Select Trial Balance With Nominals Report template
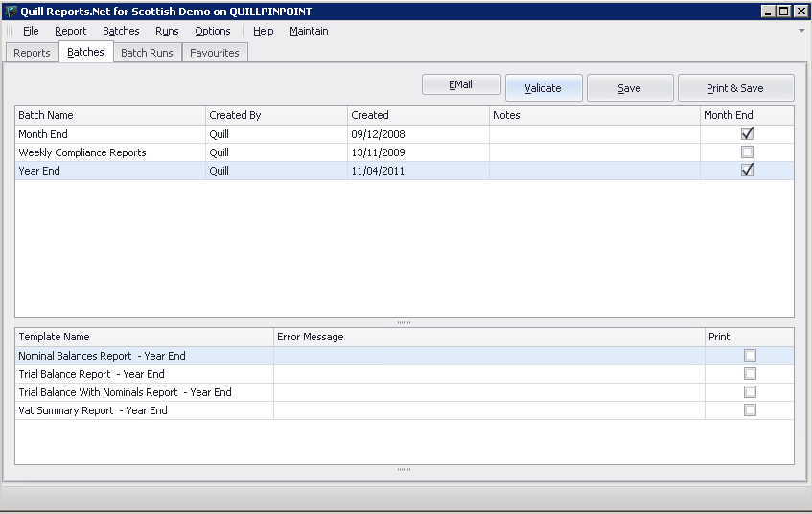 [x=405, y=392]
